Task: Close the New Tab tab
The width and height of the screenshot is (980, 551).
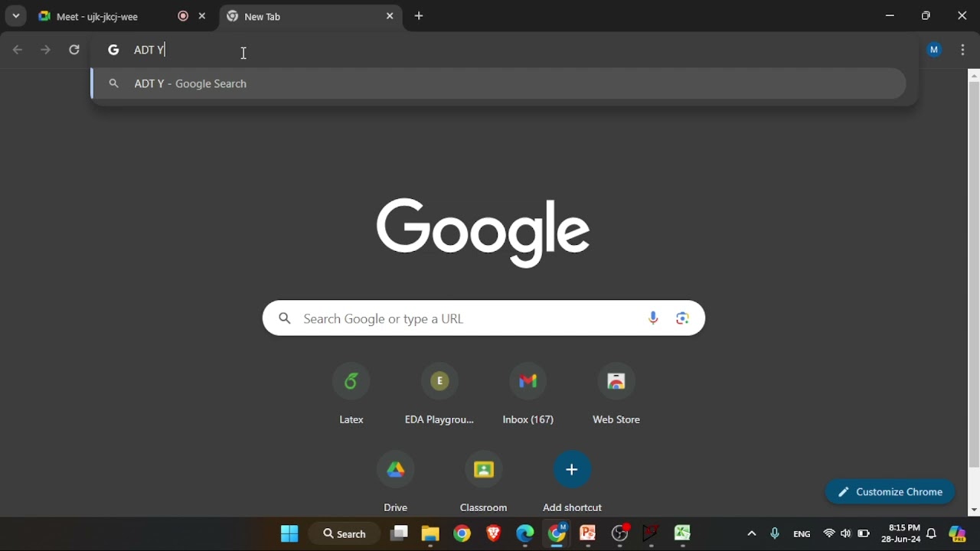Action: [x=390, y=16]
